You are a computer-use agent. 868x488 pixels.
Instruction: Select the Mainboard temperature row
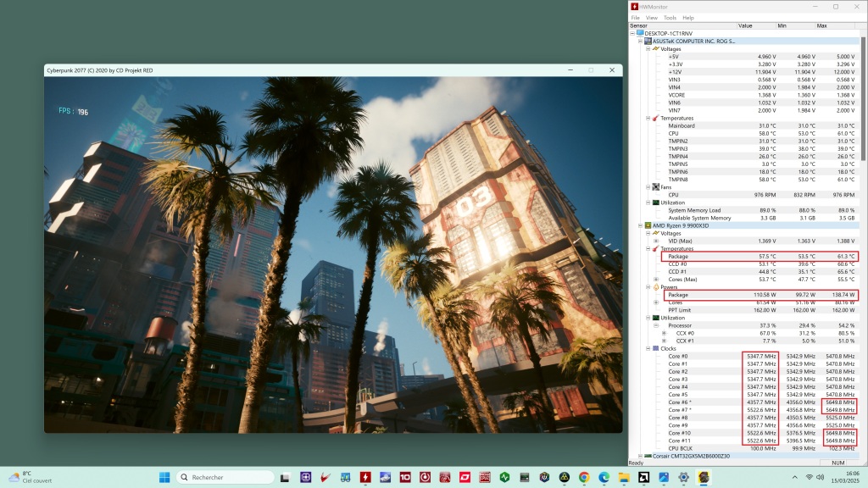coord(761,125)
